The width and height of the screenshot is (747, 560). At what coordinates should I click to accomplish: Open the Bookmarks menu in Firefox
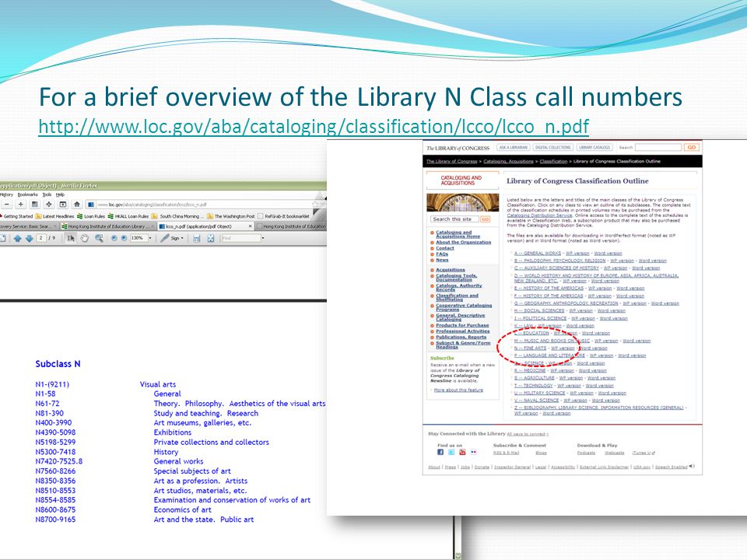[x=28, y=194]
